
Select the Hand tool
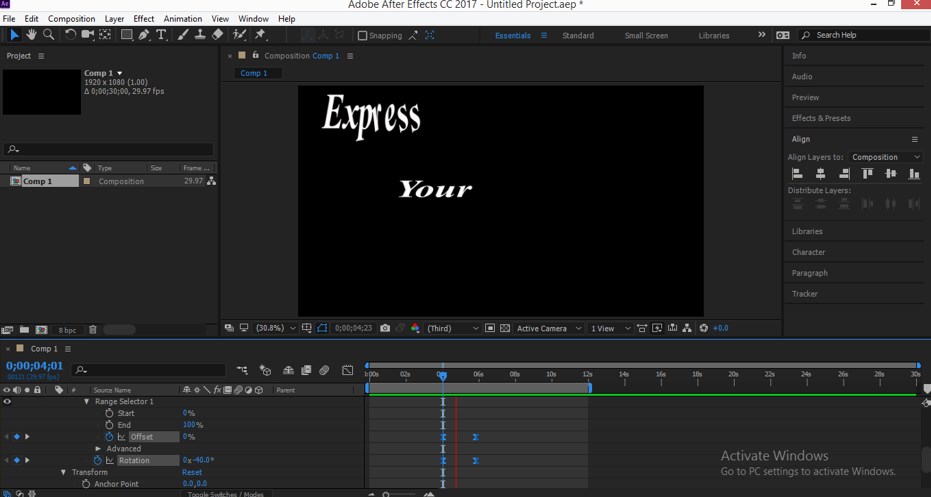(x=31, y=35)
